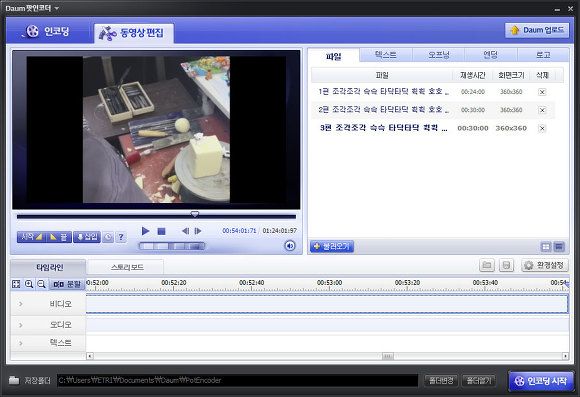Screen dimensions: 580x397
Task: Zoom in the timeline
Action: click(29, 284)
